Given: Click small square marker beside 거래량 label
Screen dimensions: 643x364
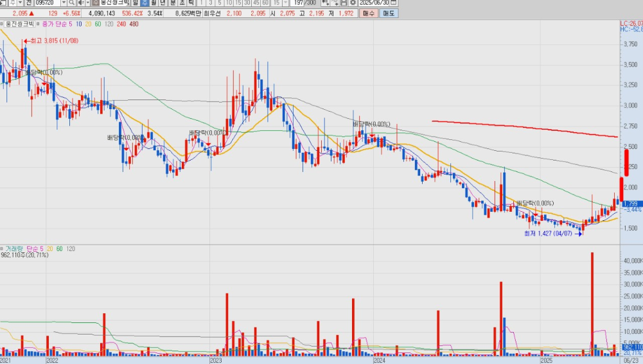Looking at the screenshot, I should (3, 248).
